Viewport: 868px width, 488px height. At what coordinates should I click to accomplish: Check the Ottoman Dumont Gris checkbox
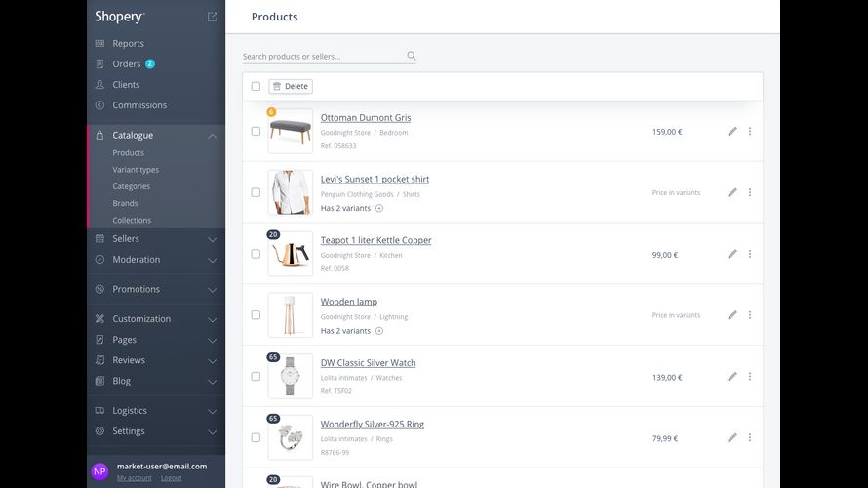coord(256,132)
